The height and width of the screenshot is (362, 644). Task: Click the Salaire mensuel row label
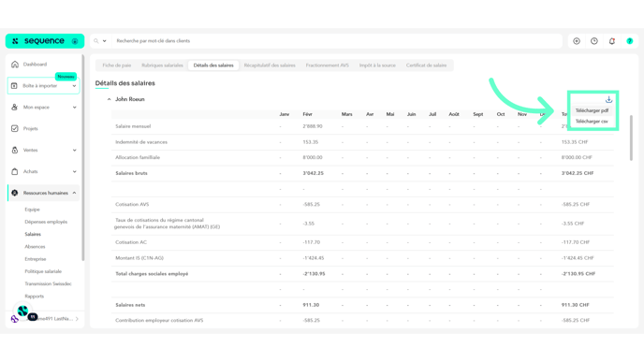coord(133,126)
